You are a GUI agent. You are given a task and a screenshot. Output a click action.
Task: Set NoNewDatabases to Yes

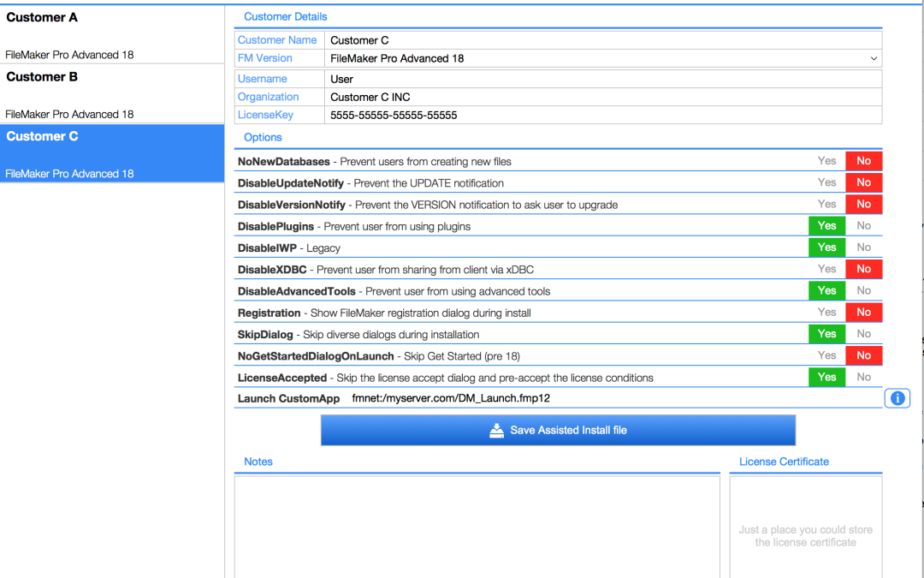tap(826, 161)
